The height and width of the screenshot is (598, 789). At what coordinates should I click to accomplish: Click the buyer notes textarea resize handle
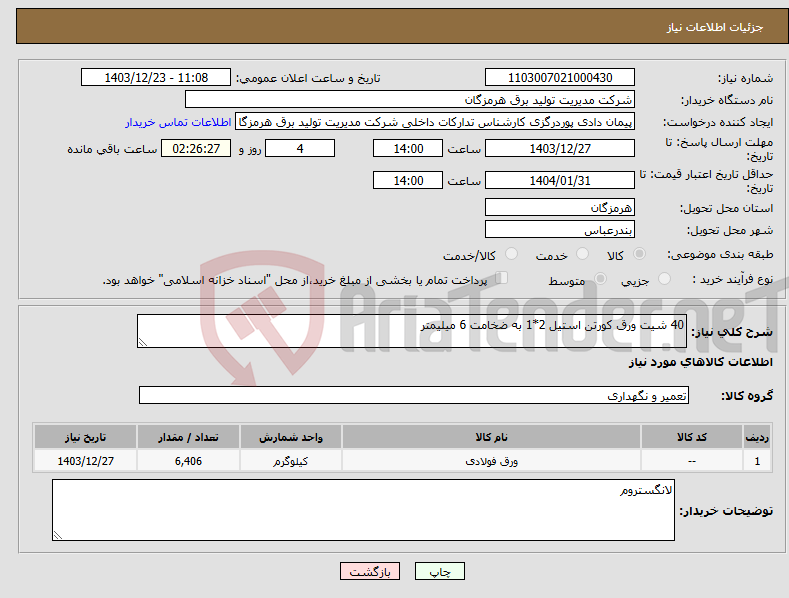pyautogui.click(x=58, y=535)
